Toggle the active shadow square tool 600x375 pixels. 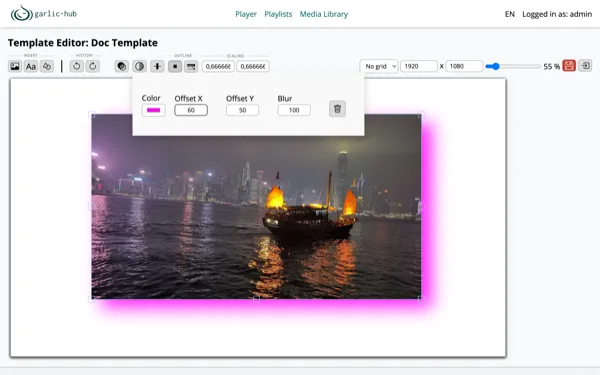175,66
